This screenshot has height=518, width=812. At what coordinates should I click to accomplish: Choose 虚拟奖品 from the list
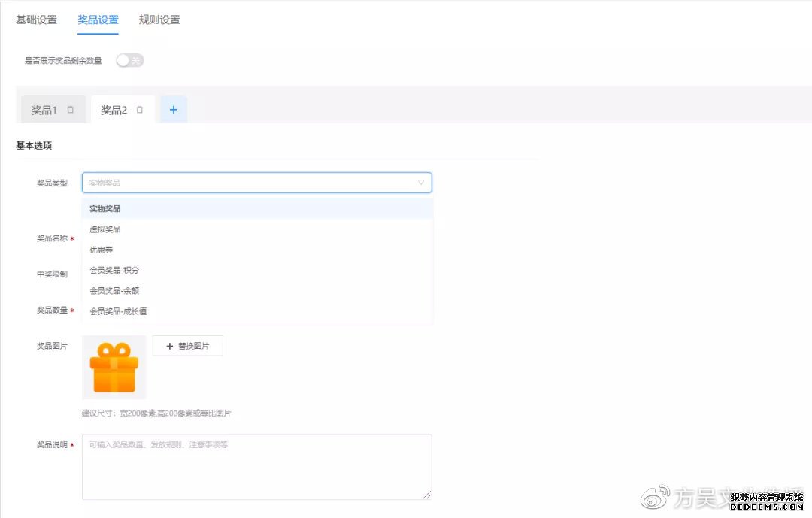click(x=257, y=229)
